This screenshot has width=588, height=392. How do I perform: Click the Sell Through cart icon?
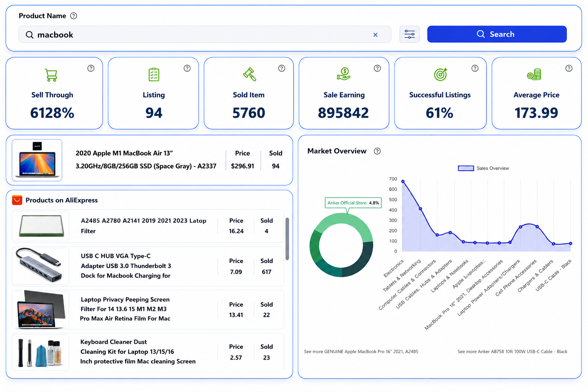pyautogui.click(x=51, y=75)
